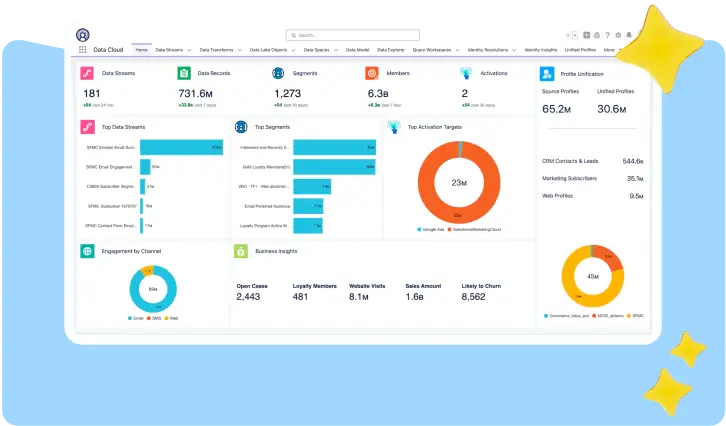The height and width of the screenshot is (426, 726).
Task: Click the Activations icon in the top metrics row
Action: (x=466, y=73)
